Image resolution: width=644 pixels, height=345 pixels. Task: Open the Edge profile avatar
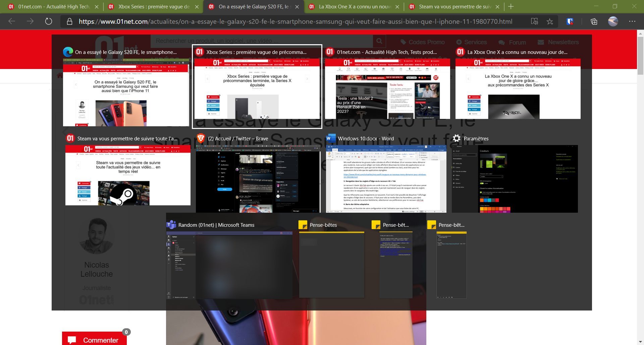coord(613,21)
